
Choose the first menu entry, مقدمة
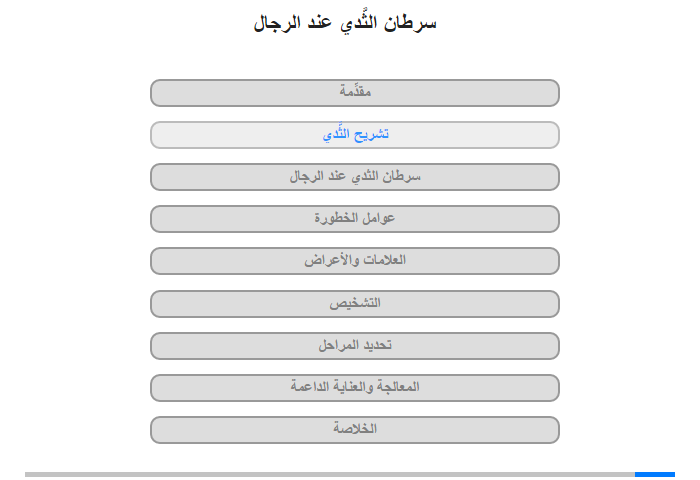[355, 93]
